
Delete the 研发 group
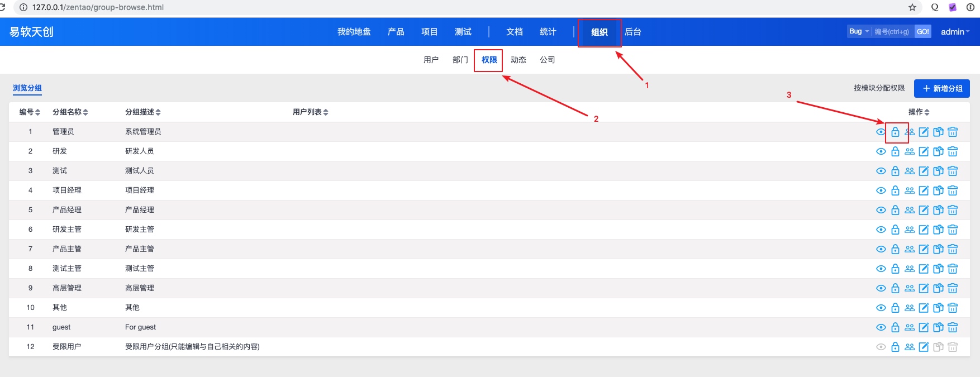[953, 151]
